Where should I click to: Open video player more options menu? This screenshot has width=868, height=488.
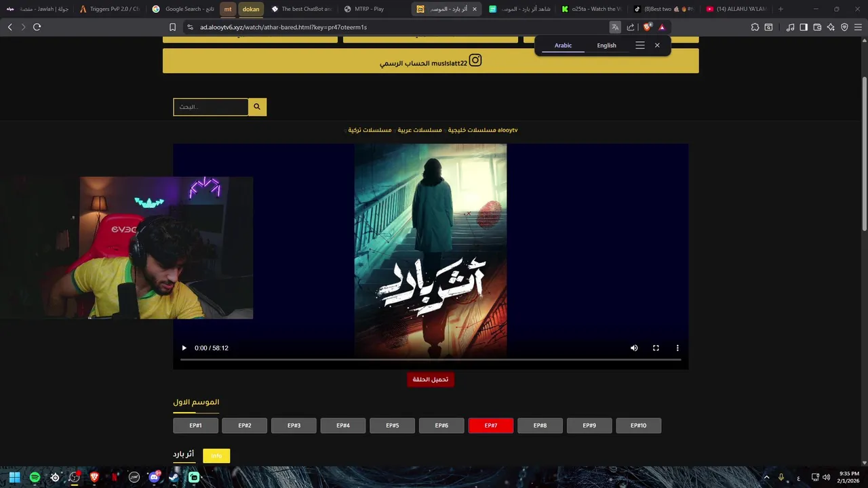[x=677, y=348]
